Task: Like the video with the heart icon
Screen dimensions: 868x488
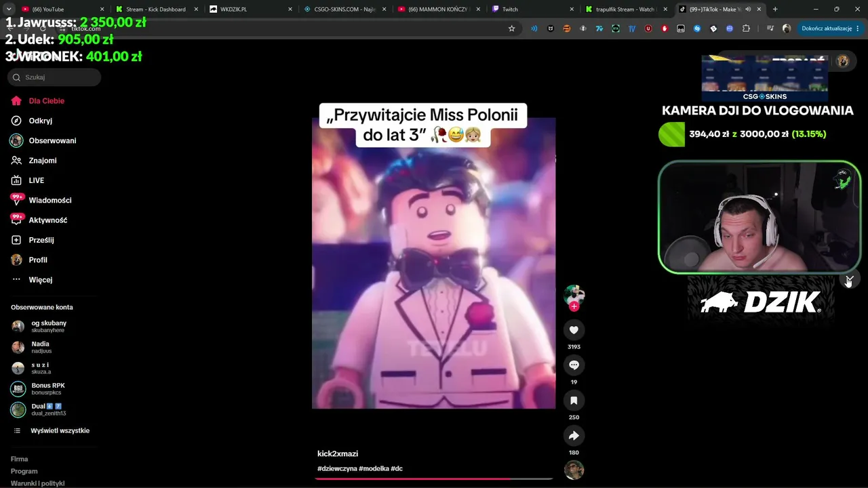Action: point(574,330)
